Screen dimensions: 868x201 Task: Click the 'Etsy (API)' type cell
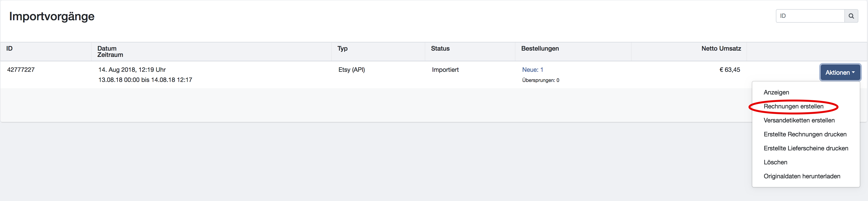352,70
